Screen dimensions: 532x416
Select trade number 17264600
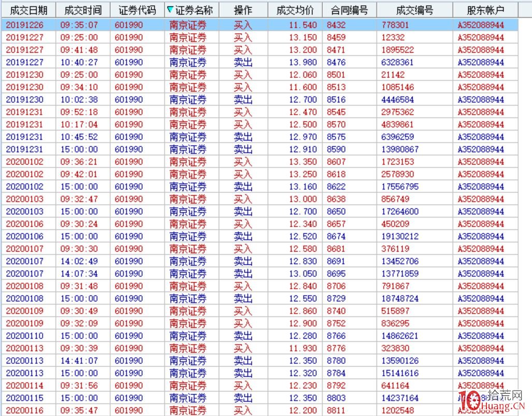point(400,212)
